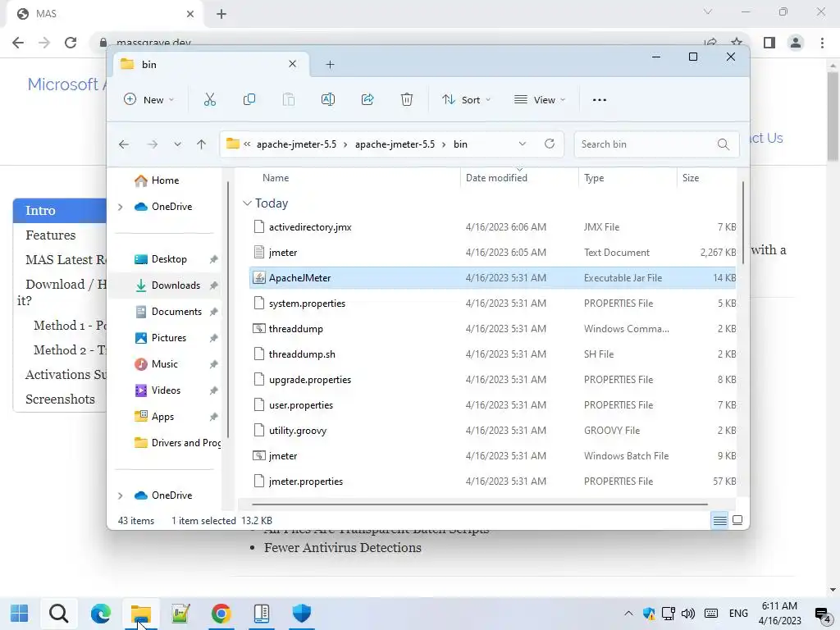Open the New dropdown in Explorer
Screen dimensions: 840x630
click(x=149, y=99)
